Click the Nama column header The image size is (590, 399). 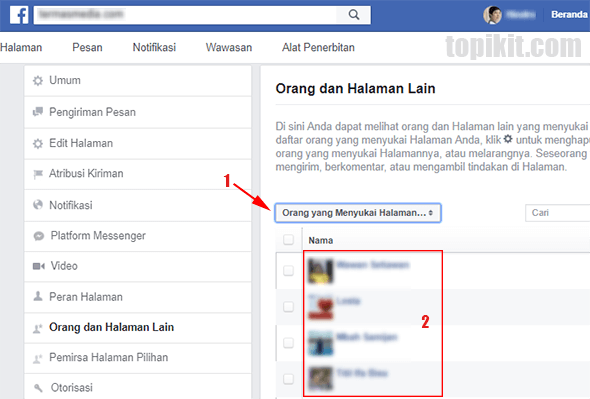pos(321,241)
